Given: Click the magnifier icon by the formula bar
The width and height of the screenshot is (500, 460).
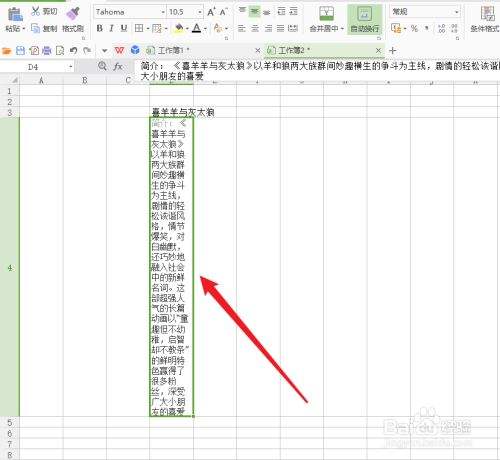Looking at the screenshot, I should tap(102, 66).
